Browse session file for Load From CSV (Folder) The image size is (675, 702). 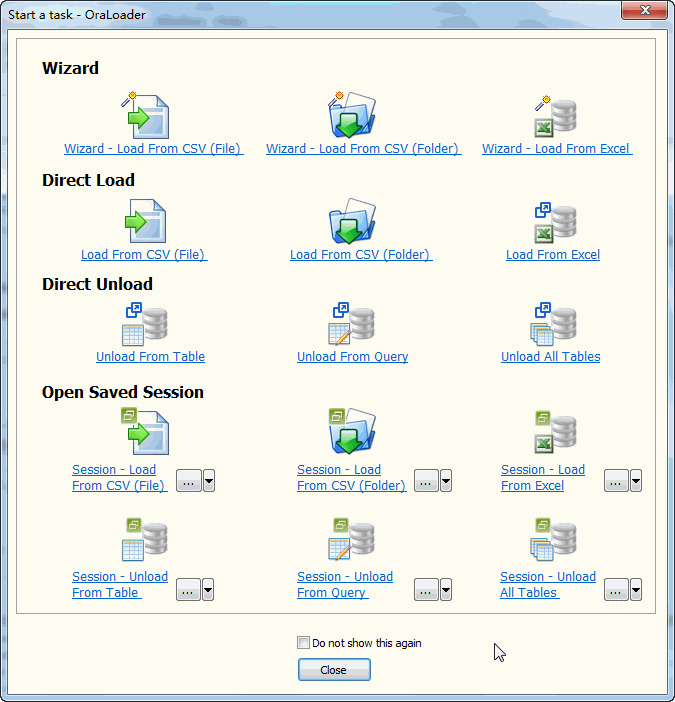click(x=426, y=481)
